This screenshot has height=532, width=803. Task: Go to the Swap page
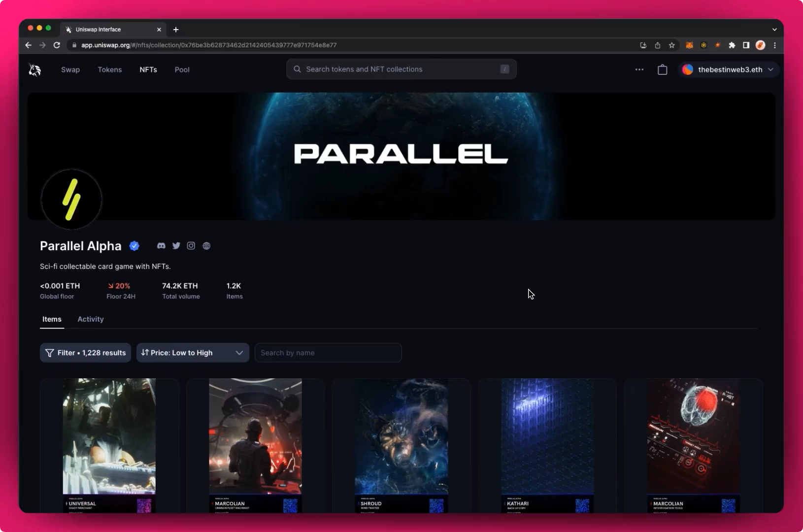click(x=70, y=70)
